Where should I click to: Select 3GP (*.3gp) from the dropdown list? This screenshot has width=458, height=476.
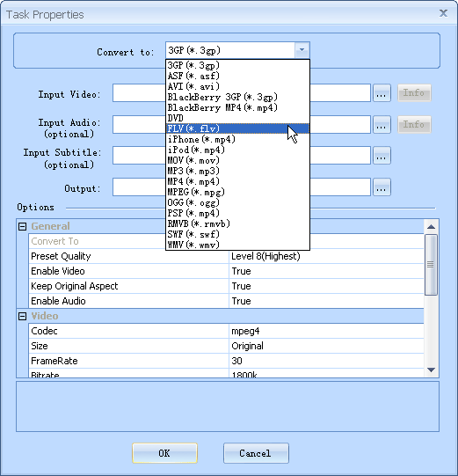(237, 65)
